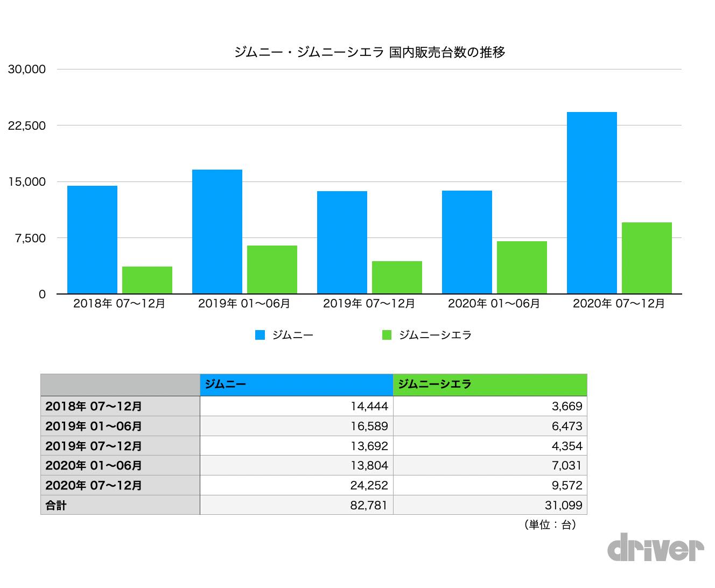
Task: Select the blue ジムニー bar for 2020年 01〜06月
Action: coord(467,242)
